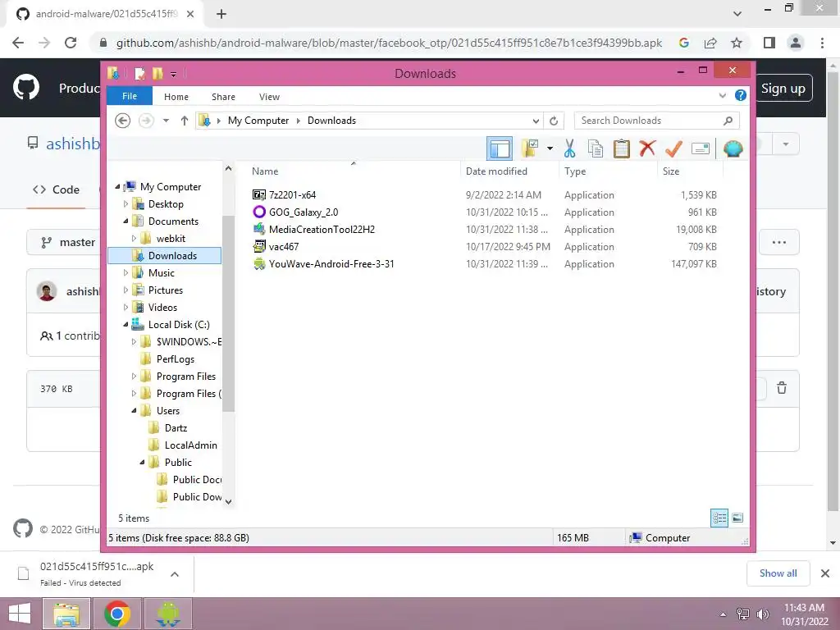The height and width of the screenshot is (630, 840).
Task: Switch to details view icon in status bar
Action: [719, 518]
